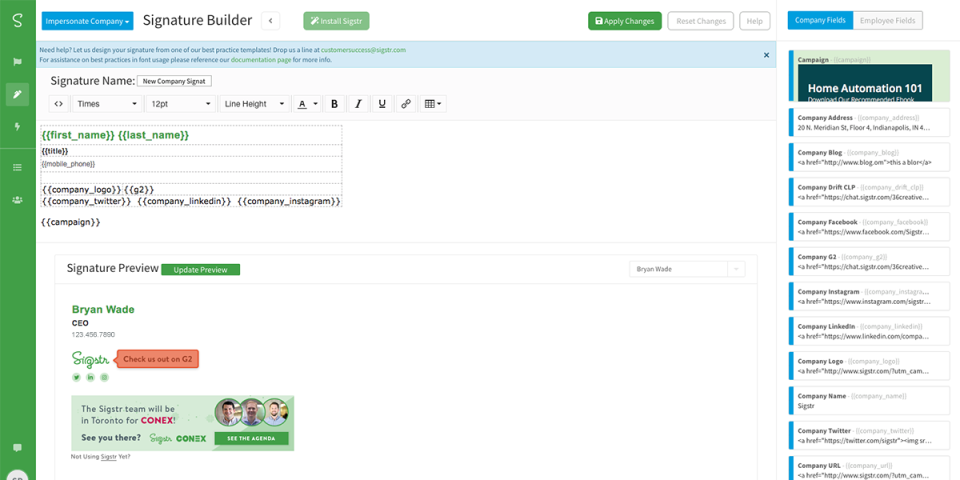The width and height of the screenshot is (960, 480).
Task: Toggle bold formatting
Action: 334,104
